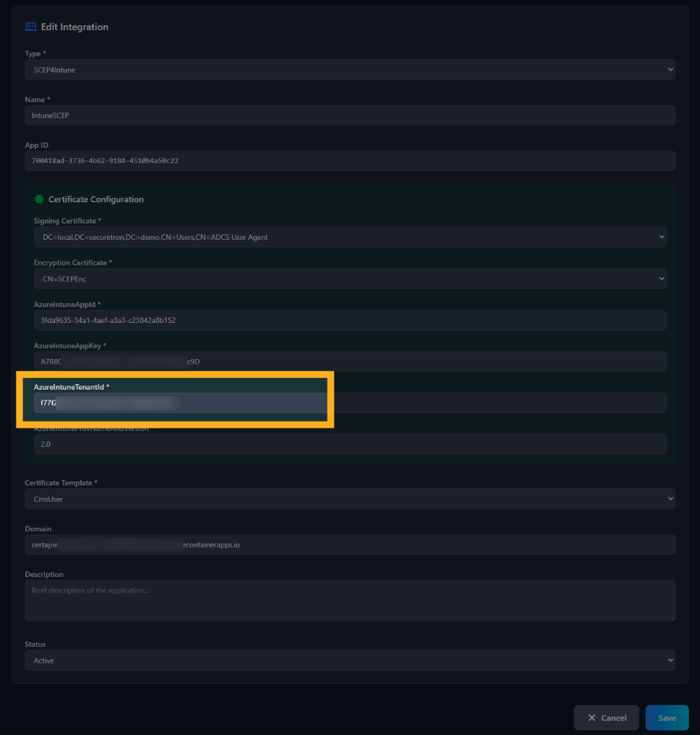The height and width of the screenshot is (735, 700).
Task: Expand the Status dropdown showing Active
Action: [x=350, y=659]
